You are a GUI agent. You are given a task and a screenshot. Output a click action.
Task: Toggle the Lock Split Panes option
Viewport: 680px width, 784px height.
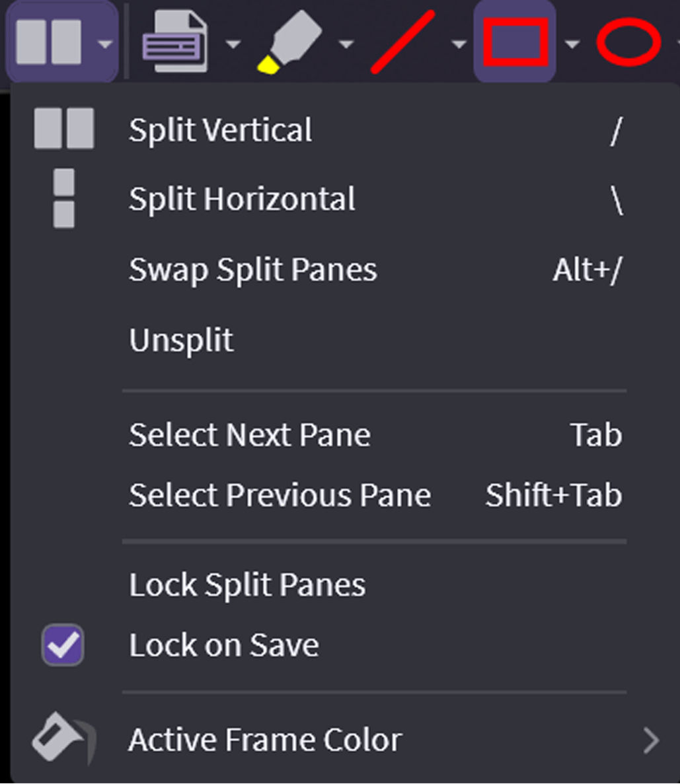click(247, 585)
